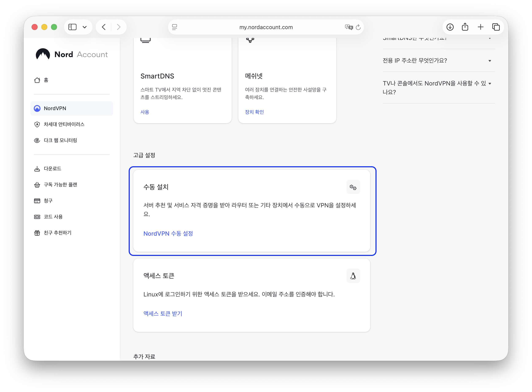This screenshot has height=392, width=532.
Task: Open 다크 웹 모니터링 menu item
Action: tap(72, 141)
